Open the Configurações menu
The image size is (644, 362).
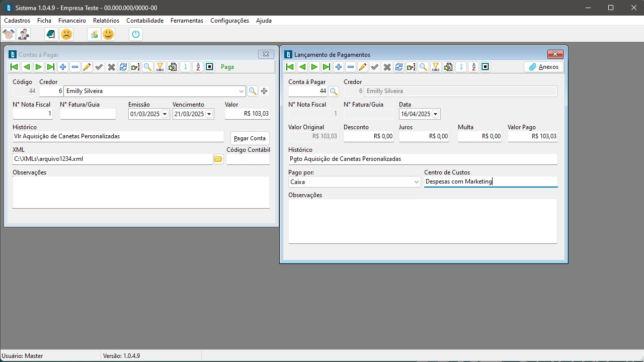[x=229, y=21]
